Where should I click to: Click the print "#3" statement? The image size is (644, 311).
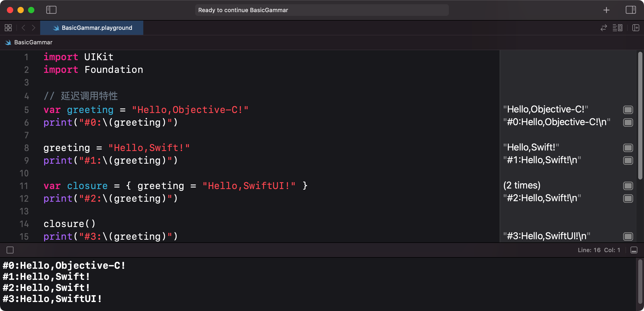[111, 237]
